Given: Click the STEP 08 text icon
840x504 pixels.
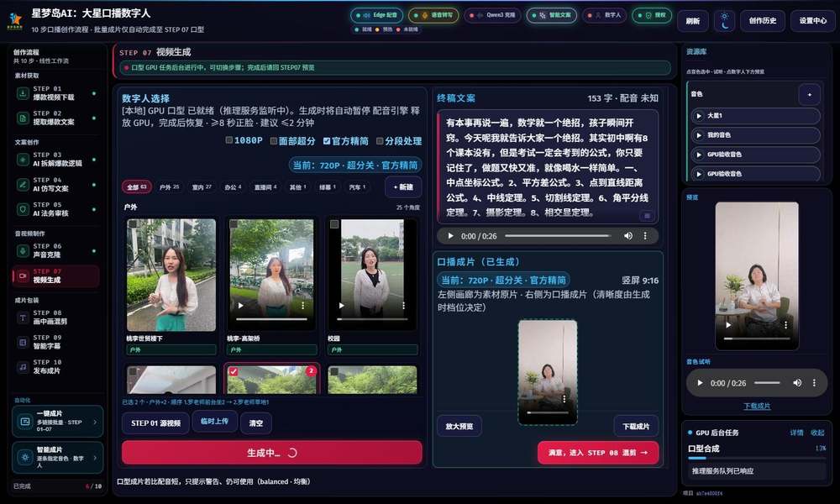Looking at the screenshot, I should [x=23, y=317].
